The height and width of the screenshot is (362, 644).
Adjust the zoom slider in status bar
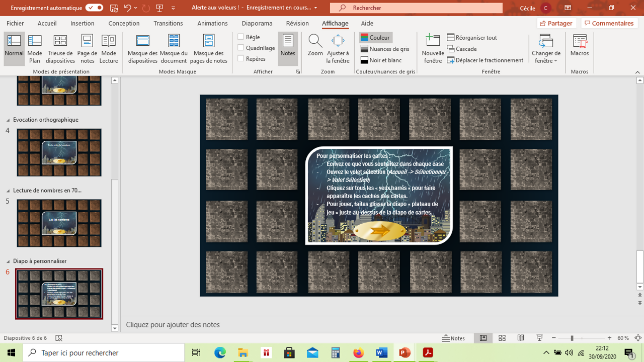[572, 338]
